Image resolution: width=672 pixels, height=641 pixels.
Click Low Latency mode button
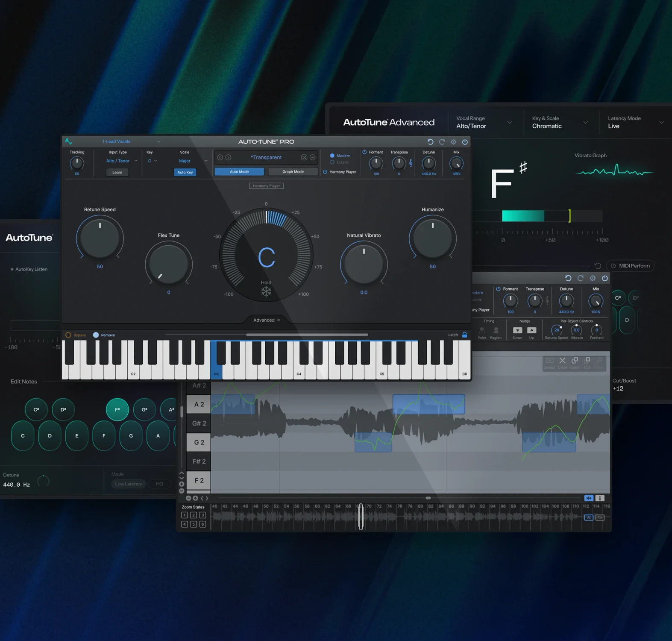(128, 484)
